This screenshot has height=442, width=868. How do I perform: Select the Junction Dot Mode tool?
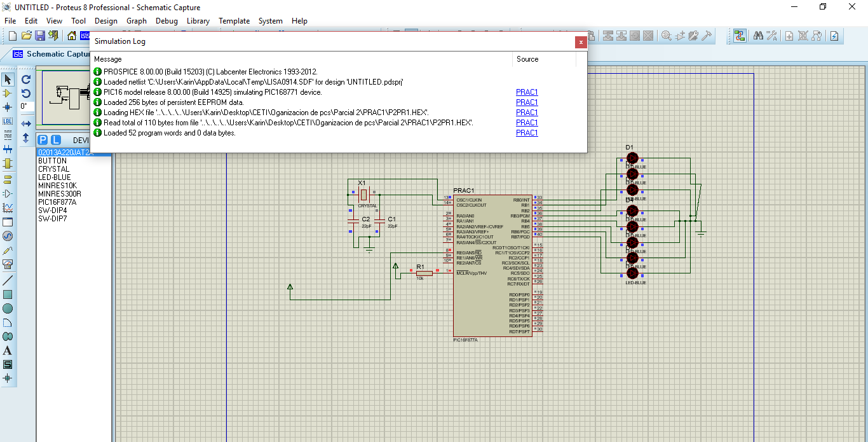click(x=8, y=107)
